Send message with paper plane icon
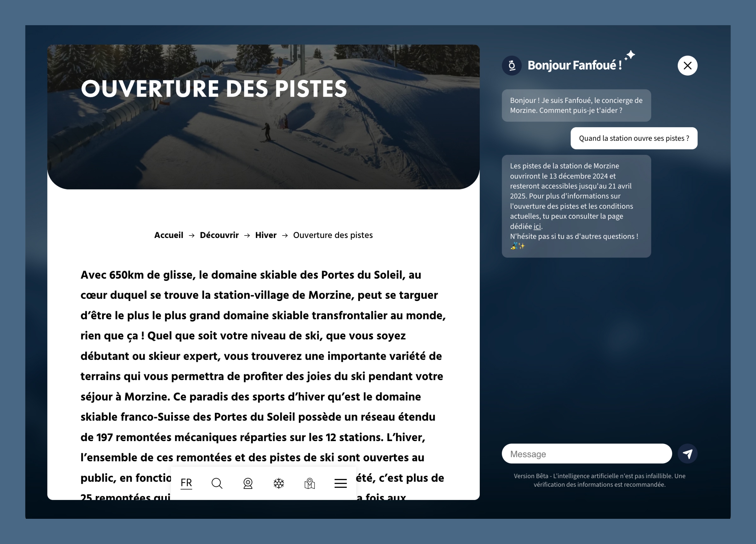Image resolution: width=756 pixels, height=544 pixels. click(687, 453)
